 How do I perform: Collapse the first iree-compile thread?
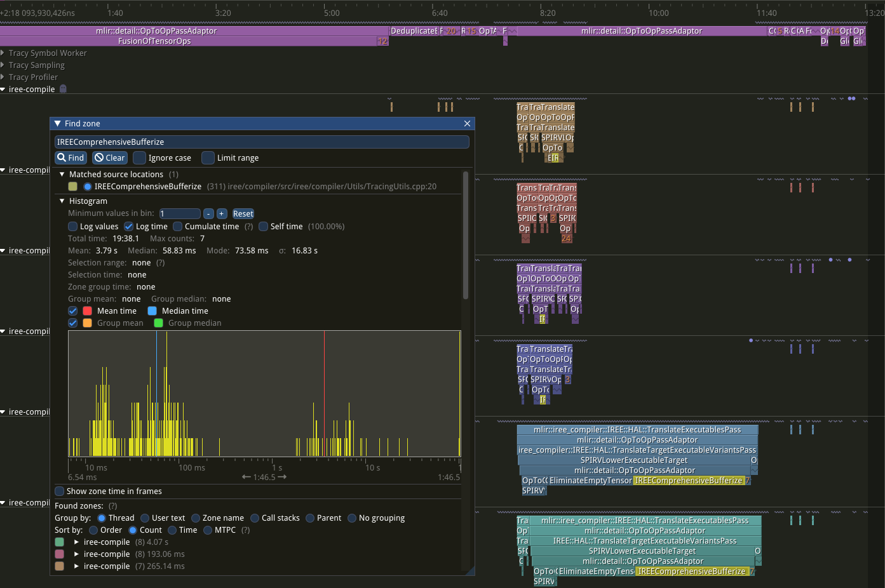3,89
